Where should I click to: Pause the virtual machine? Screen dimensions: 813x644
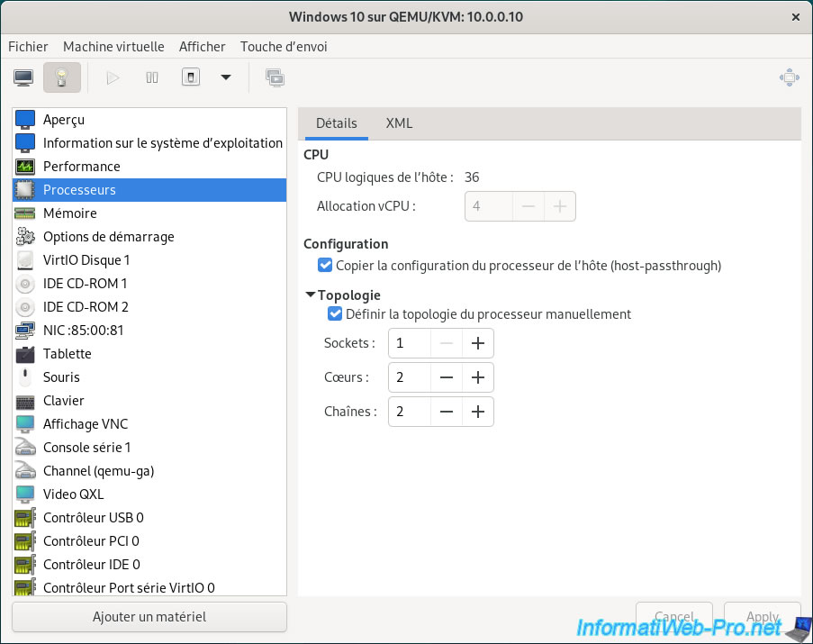[152, 77]
